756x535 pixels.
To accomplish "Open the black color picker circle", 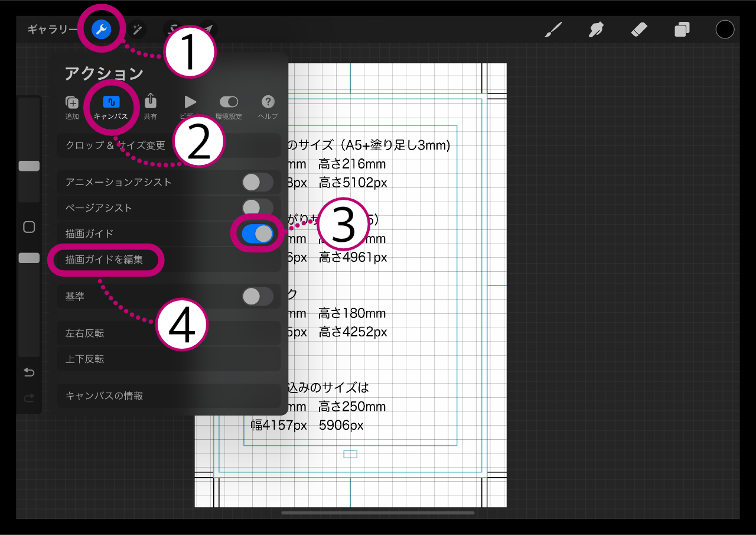I will click(725, 29).
